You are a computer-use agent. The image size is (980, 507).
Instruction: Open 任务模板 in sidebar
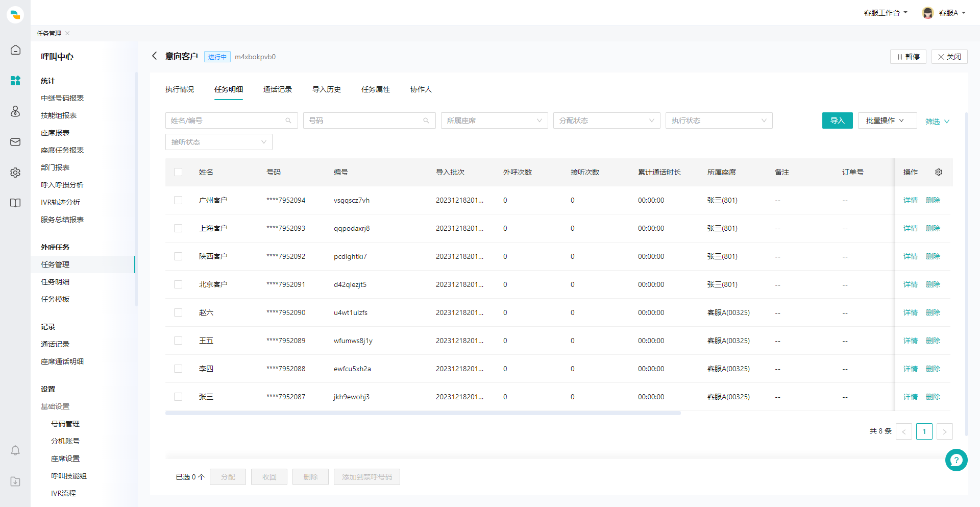pyautogui.click(x=55, y=299)
